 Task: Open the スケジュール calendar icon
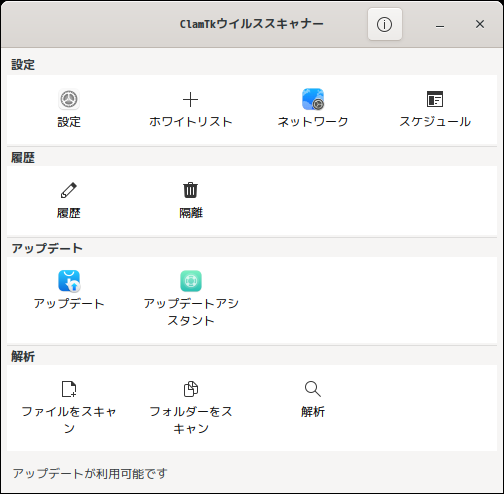click(435, 99)
